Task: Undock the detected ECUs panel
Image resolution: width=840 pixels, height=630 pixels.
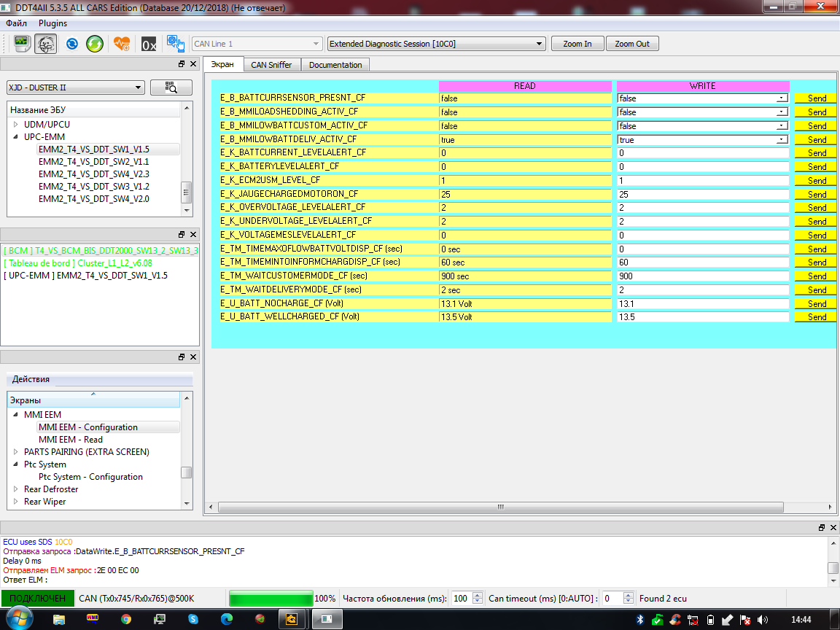Action: pyautogui.click(x=182, y=234)
